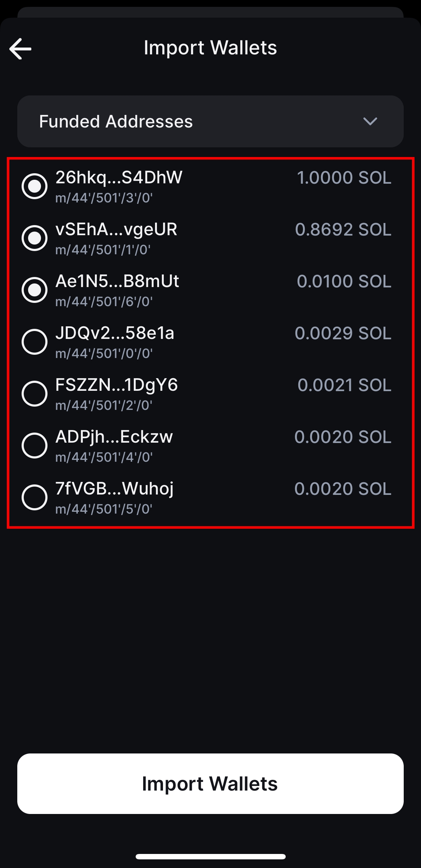This screenshot has height=868, width=421.
Task: Select the ADPjh...Eckzw wallet radio button
Action: pos(35,446)
